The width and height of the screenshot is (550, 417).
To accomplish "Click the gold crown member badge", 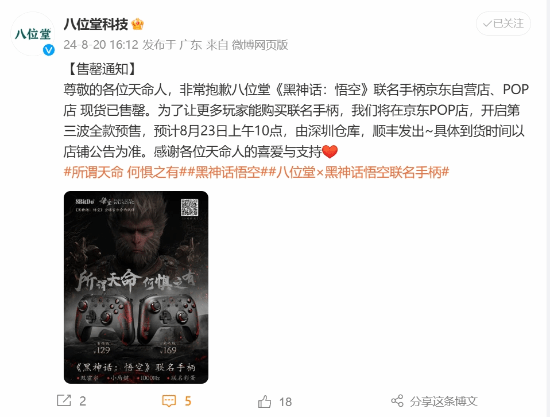I will pos(138,25).
